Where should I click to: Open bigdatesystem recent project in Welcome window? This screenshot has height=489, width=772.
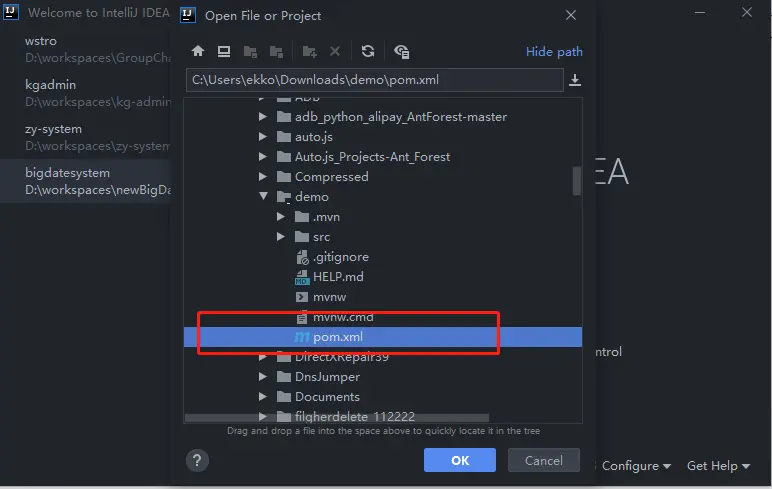click(x=85, y=181)
